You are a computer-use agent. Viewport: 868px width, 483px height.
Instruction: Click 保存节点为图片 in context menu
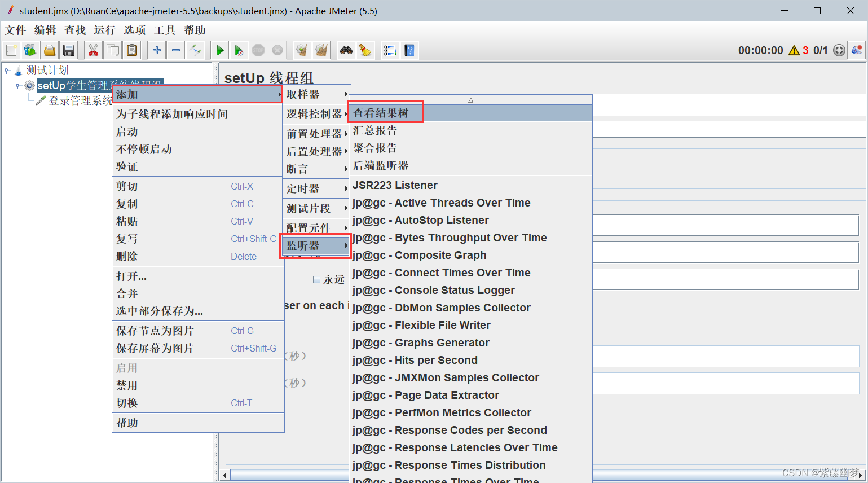tap(198, 331)
